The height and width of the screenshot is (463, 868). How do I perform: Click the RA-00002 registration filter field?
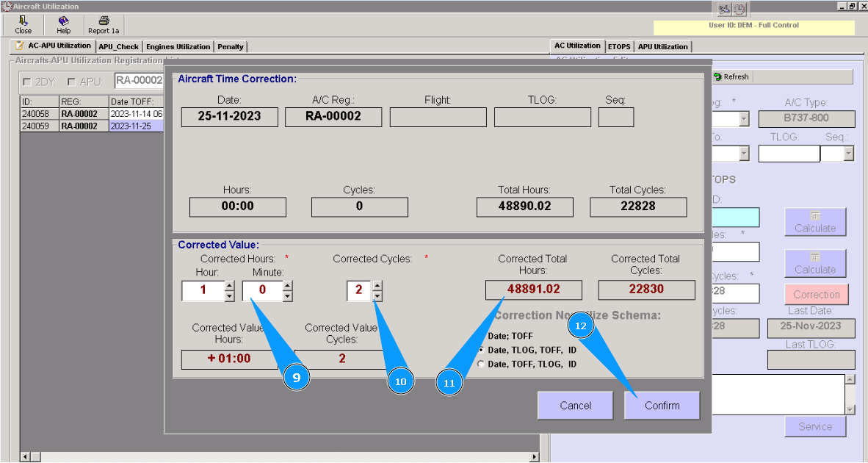point(139,80)
